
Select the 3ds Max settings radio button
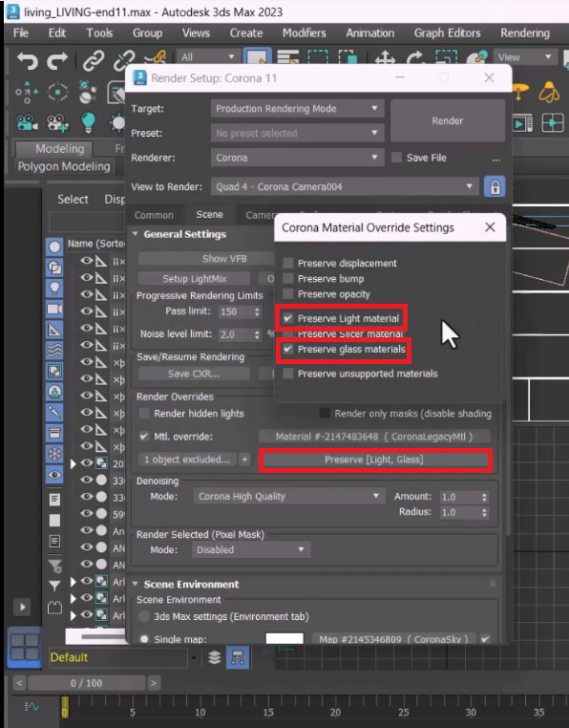pos(144,616)
